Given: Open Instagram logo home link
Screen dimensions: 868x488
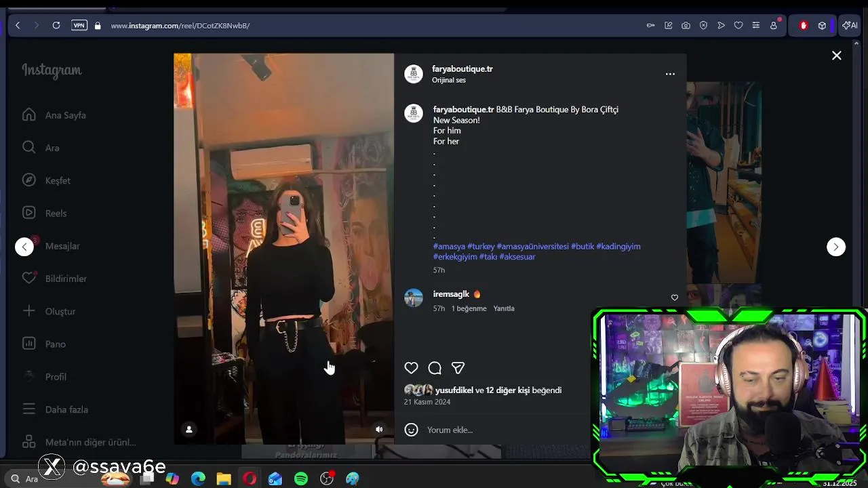Looking at the screenshot, I should [52, 70].
